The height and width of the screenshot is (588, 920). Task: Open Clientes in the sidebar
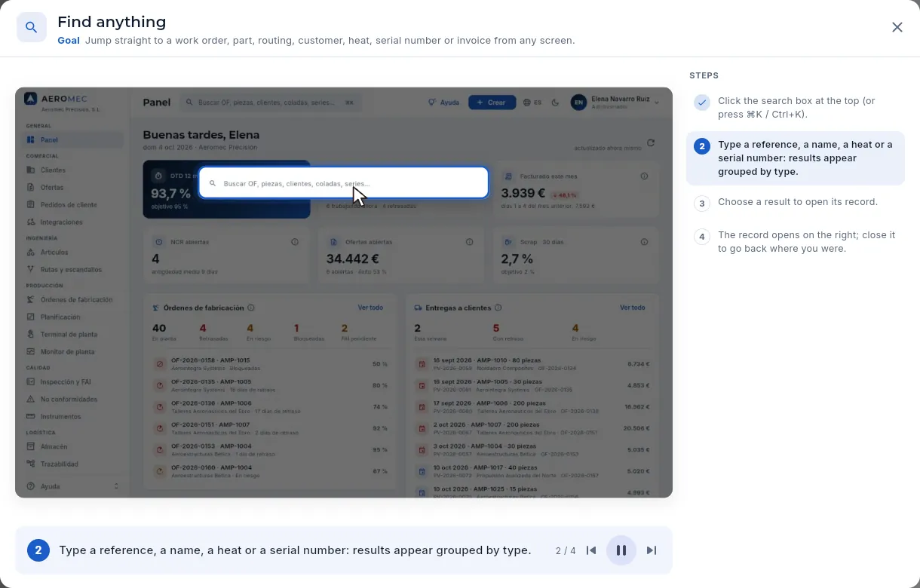(x=53, y=170)
